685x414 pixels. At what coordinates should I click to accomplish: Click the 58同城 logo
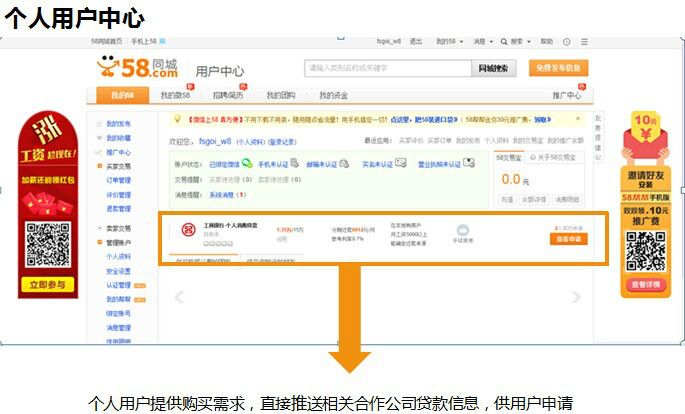[137, 67]
